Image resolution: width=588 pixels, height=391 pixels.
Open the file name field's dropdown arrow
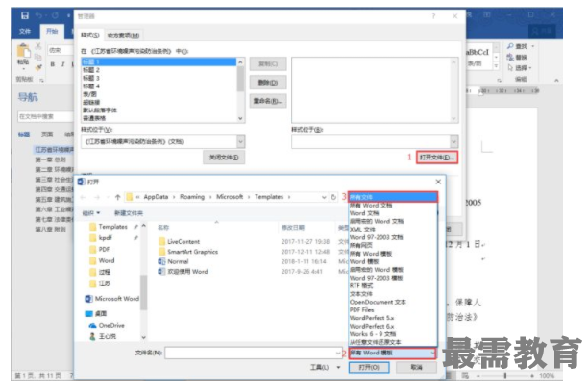tap(338, 354)
